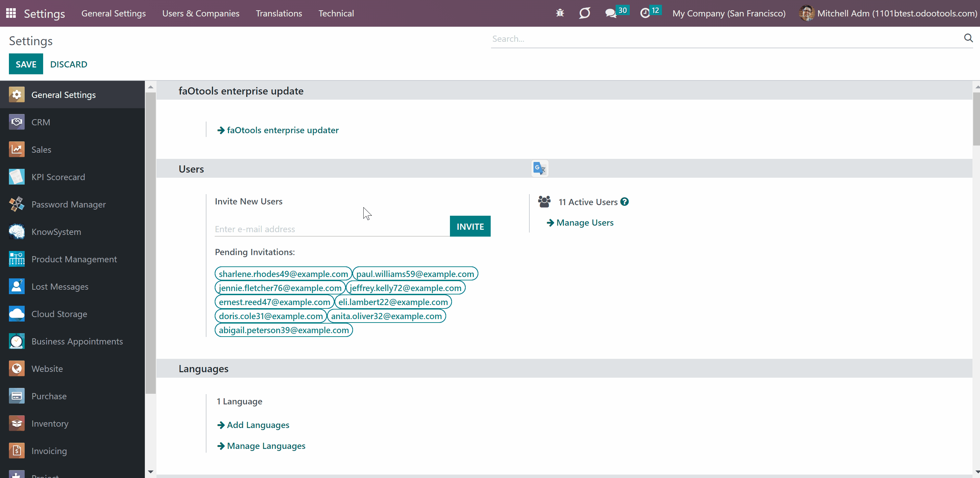The width and height of the screenshot is (980, 478).
Task: Click Active Users help question icon
Action: 624,202
